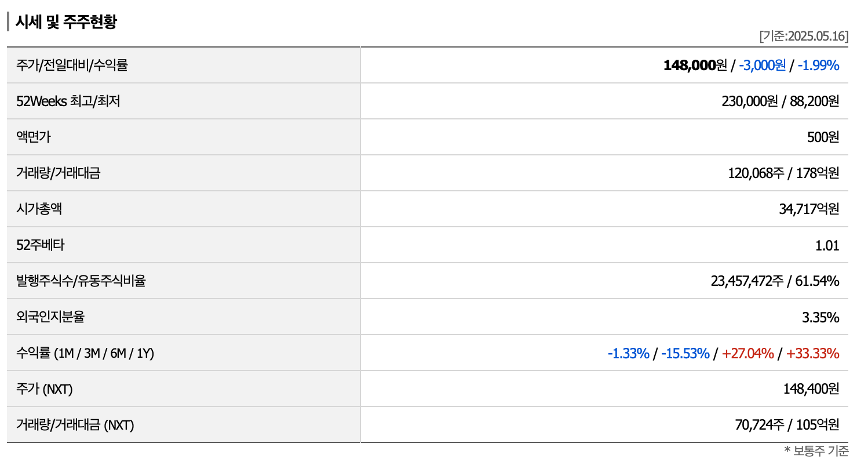Click the blue -3,000원 daily change value

(x=762, y=65)
